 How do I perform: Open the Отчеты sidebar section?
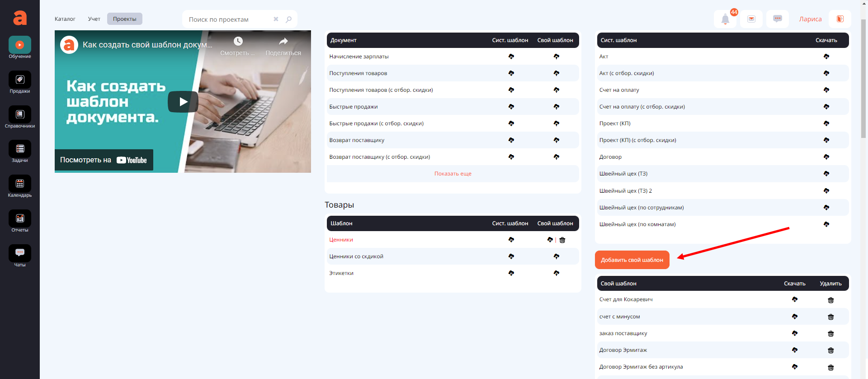point(20,221)
